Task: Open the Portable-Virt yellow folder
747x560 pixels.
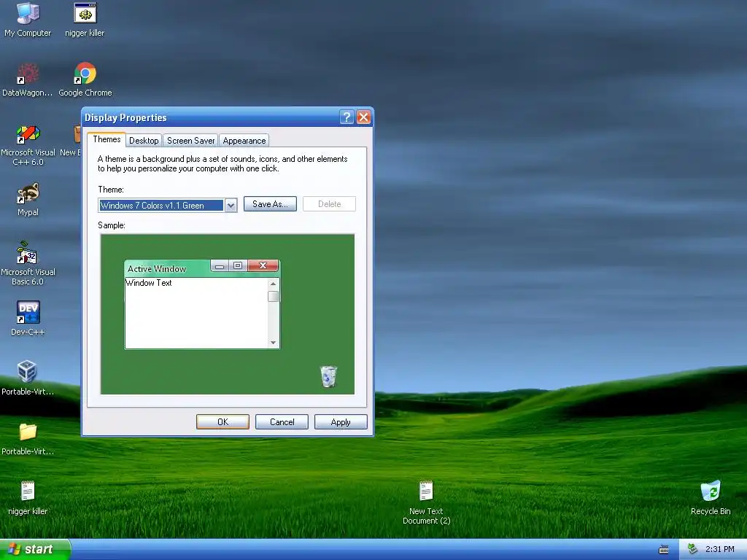Action: (28, 438)
